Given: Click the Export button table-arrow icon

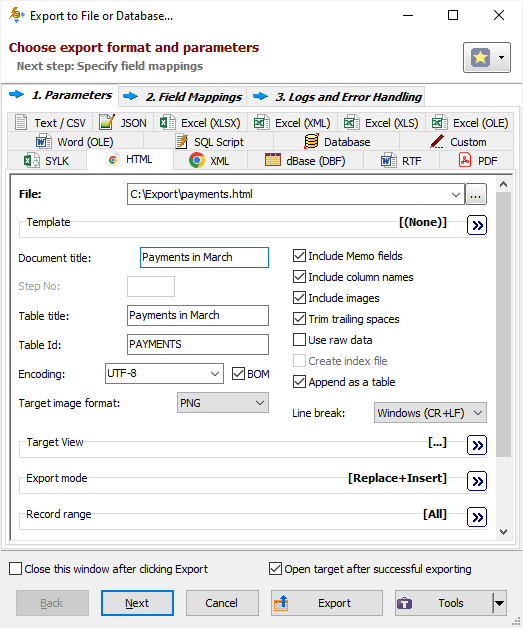Looking at the screenshot, I should coord(281,603).
